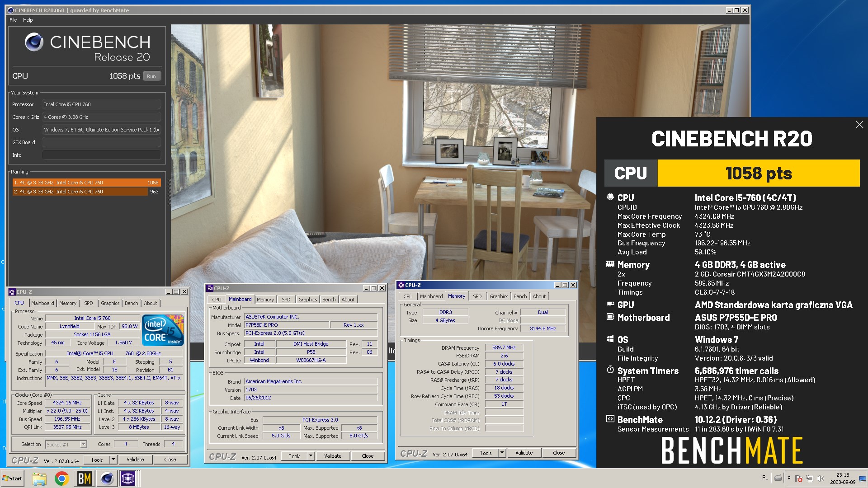Click the on-screen keyboard tray icon

click(x=778, y=478)
